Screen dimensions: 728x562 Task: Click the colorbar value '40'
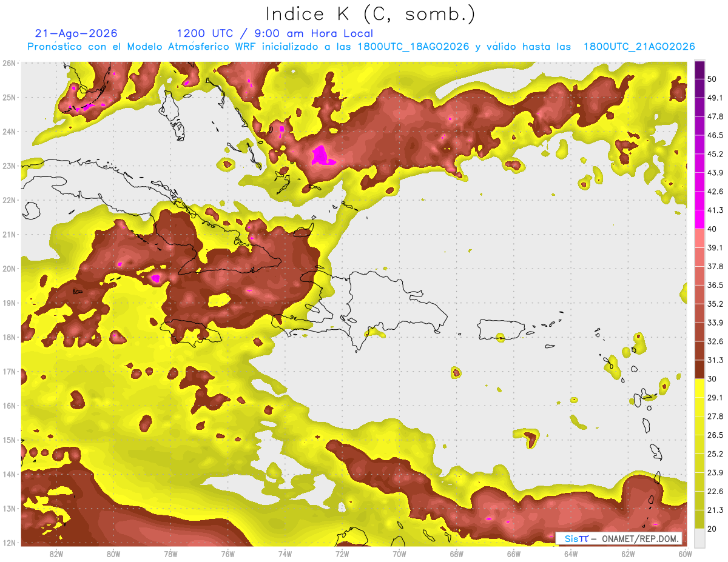pyautogui.click(x=712, y=229)
